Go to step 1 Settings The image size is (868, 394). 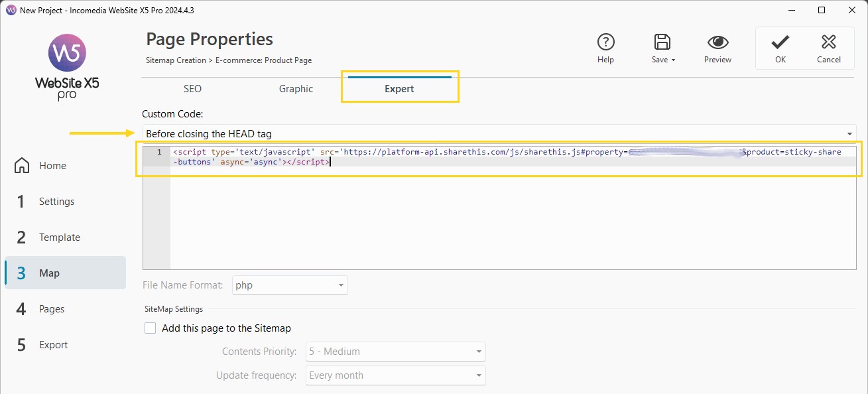point(65,202)
